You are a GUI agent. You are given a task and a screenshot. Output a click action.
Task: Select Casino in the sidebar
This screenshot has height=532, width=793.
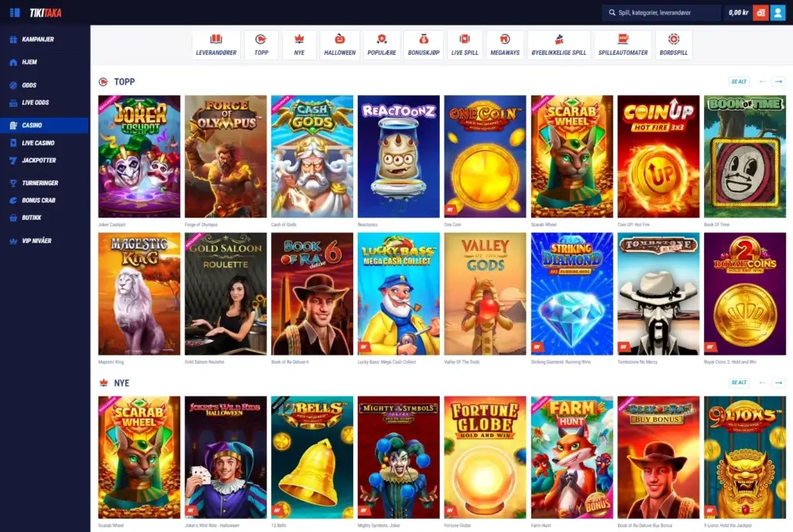[44, 125]
